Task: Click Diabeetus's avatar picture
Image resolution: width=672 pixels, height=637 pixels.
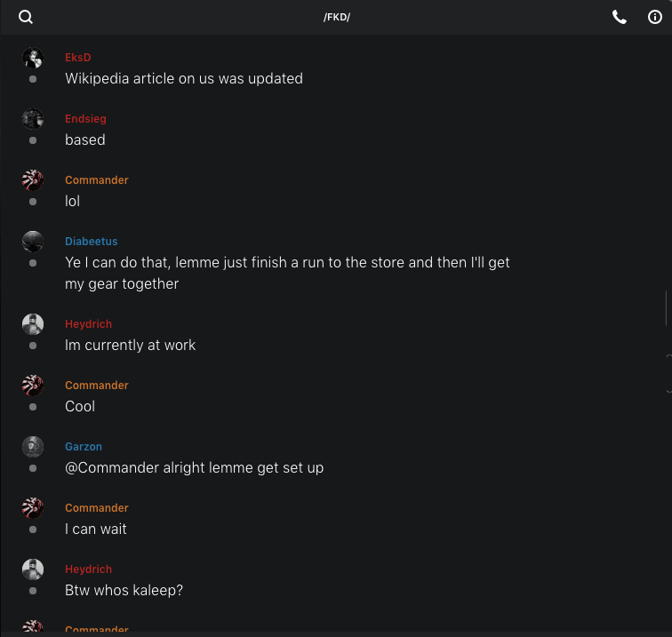Action: 33,243
